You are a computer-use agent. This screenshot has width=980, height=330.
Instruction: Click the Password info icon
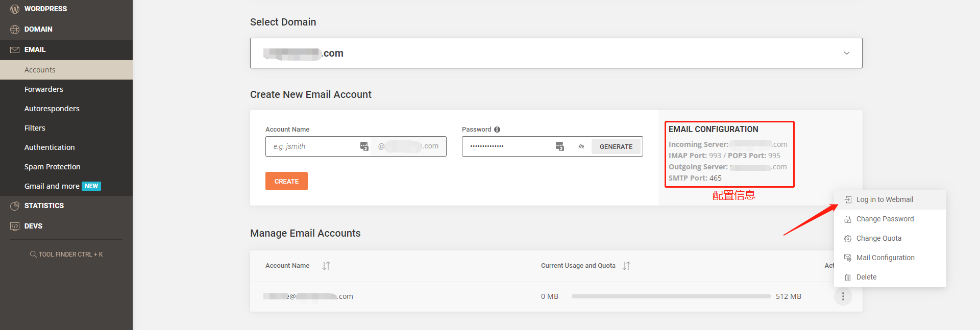497,130
